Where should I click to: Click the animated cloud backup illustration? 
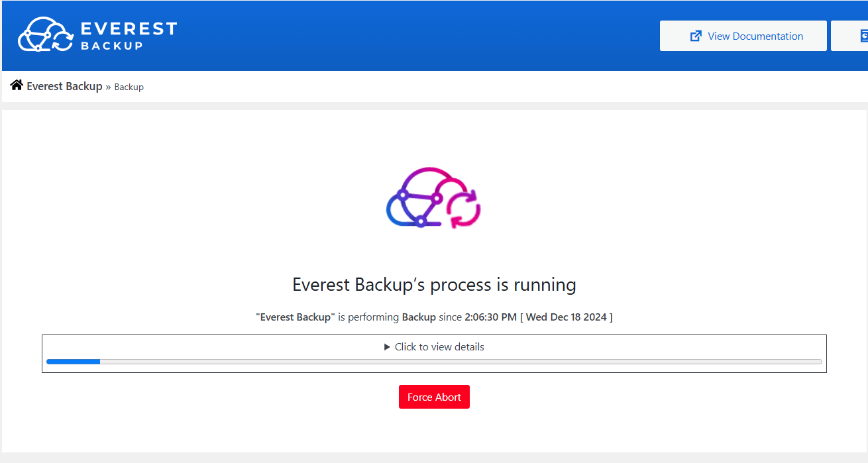coord(434,198)
